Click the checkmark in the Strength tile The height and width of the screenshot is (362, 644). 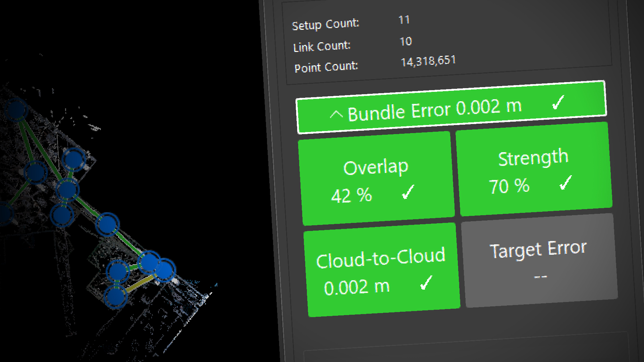click(566, 183)
